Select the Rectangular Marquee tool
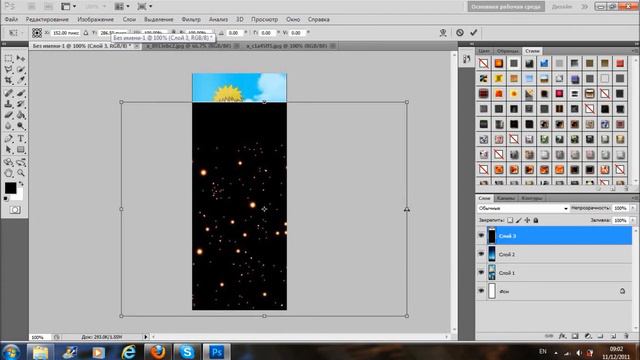 coord(9,59)
